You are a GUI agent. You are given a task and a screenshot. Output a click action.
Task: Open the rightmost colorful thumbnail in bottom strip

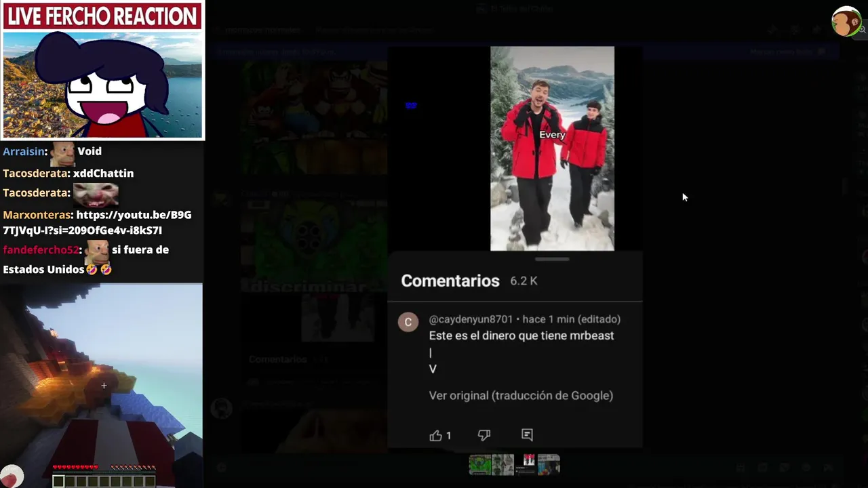click(x=549, y=465)
